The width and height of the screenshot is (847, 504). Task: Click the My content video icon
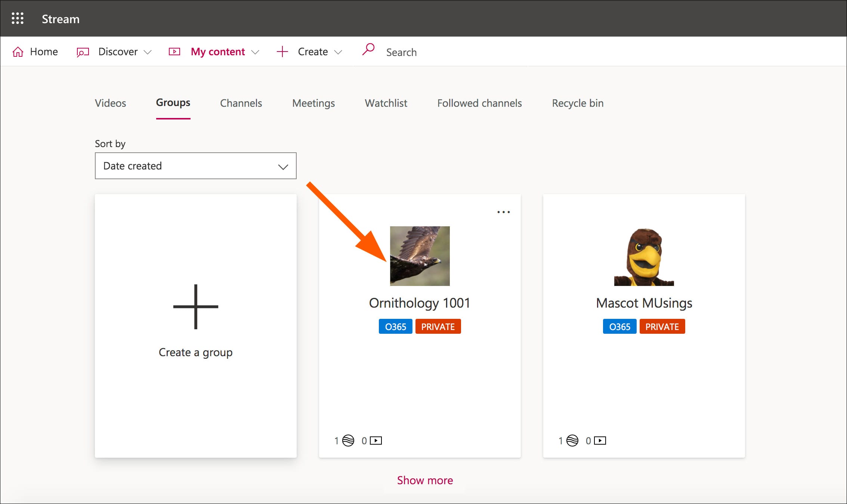point(174,52)
